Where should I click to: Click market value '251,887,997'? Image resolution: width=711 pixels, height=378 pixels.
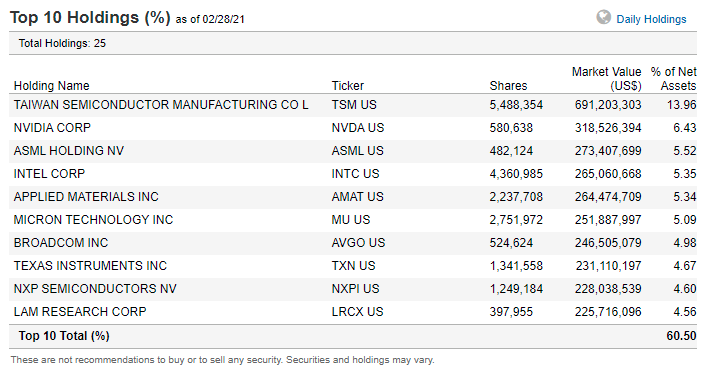(608, 220)
